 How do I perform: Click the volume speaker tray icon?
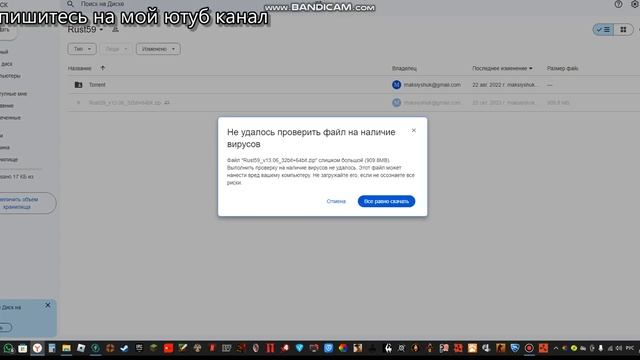619,348
